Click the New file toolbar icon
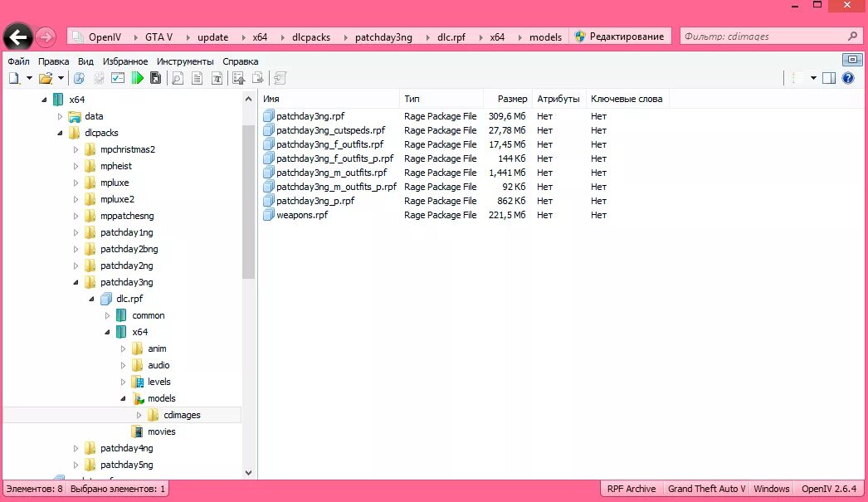The width and height of the screenshot is (868, 502). coord(14,78)
